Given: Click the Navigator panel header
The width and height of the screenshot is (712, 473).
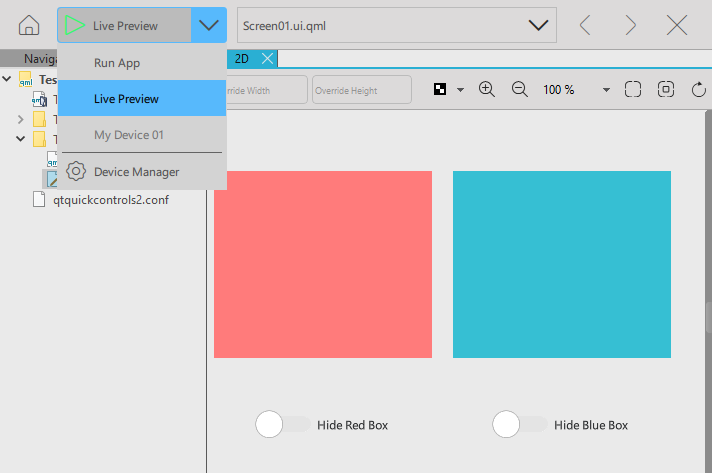Looking at the screenshot, I should click(29, 59).
